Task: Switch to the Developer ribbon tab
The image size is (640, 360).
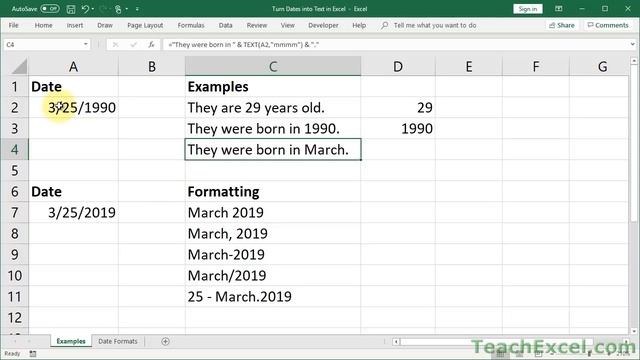Action: point(323,25)
